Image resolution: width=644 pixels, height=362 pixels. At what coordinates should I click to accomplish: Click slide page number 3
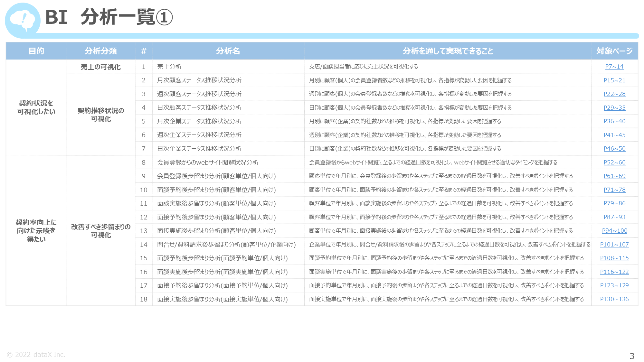point(632,356)
